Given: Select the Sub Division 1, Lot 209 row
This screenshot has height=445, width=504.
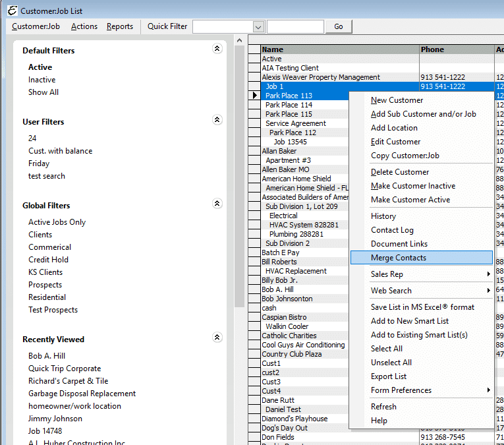Looking at the screenshot, I should (x=305, y=206).
